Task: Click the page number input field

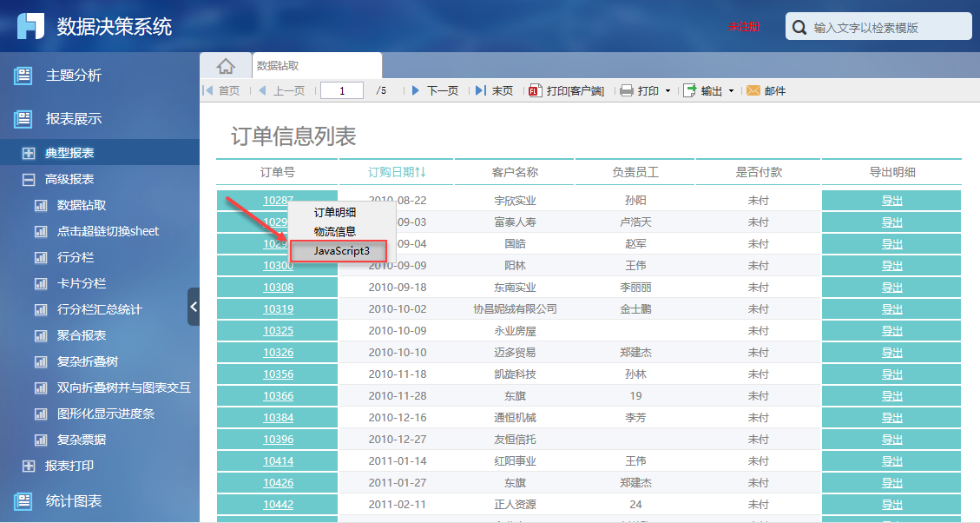Action: (x=342, y=90)
